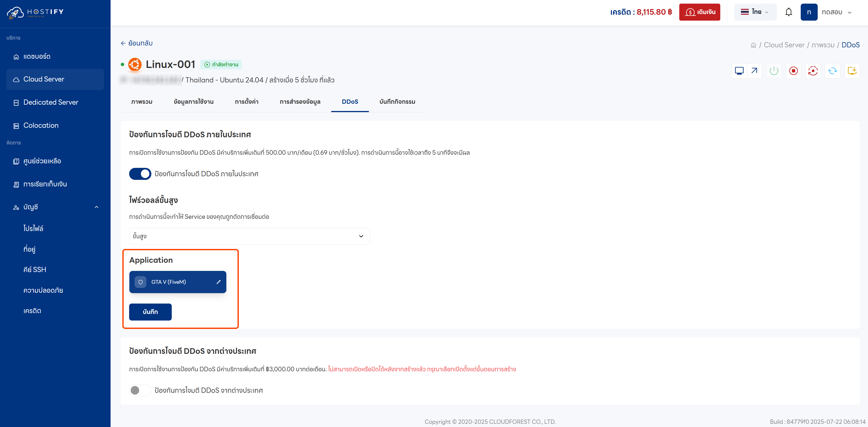Toggle domestic DDoS protection switch
This screenshot has width=868, height=427.
140,174
